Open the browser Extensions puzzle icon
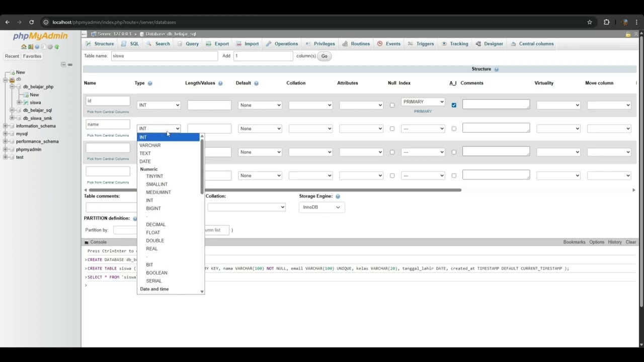Image resolution: width=644 pixels, height=362 pixels. pyautogui.click(x=606, y=22)
